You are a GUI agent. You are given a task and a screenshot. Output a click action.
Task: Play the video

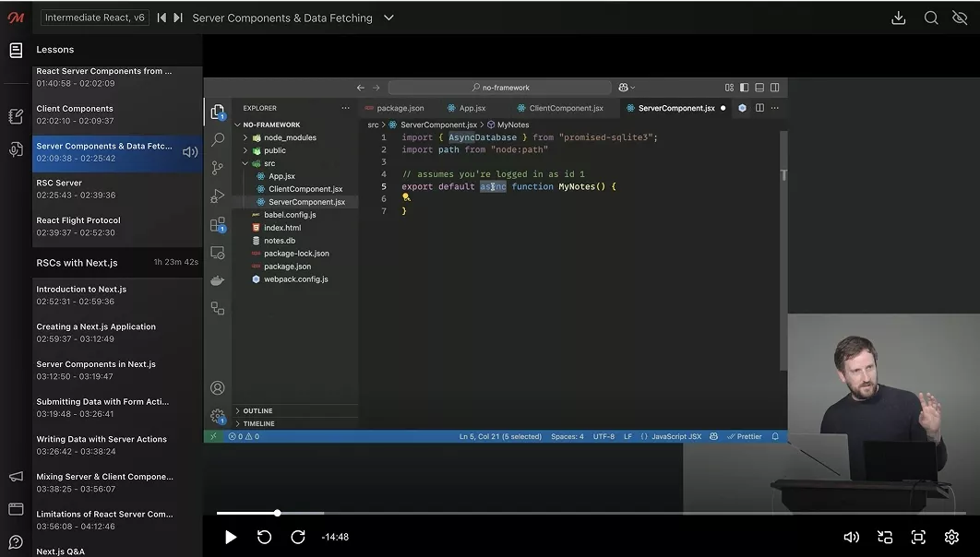(x=231, y=537)
